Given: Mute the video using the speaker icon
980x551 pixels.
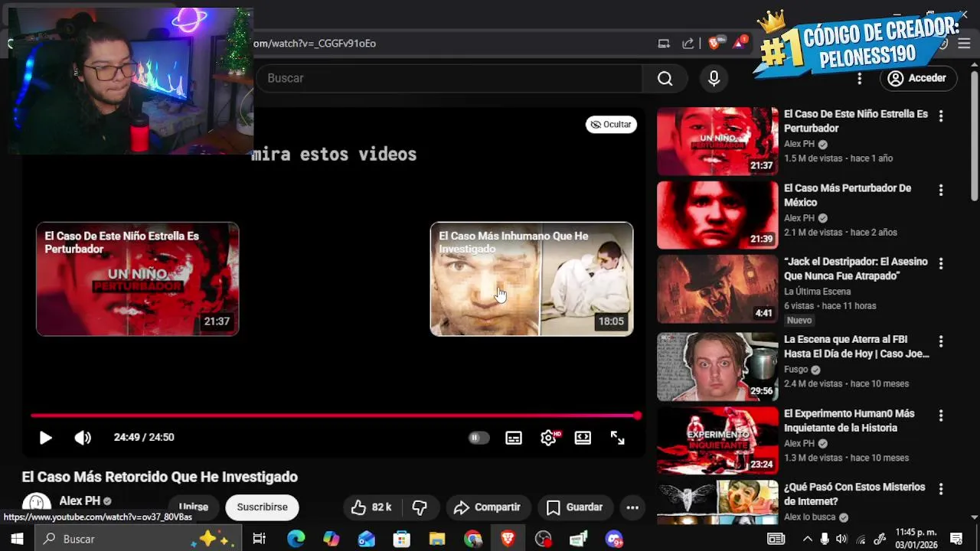Looking at the screenshot, I should pos(83,438).
